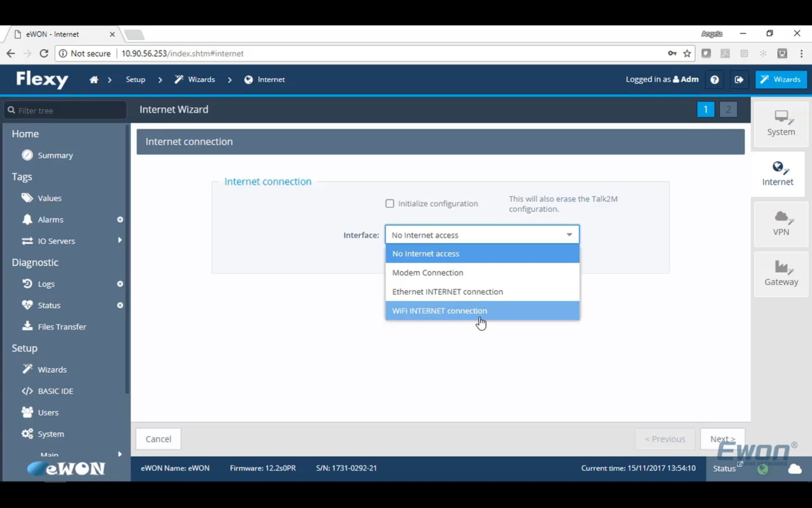Expand the IO Servers arrow
The height and width of the screenshot is (508, 812).
pyautogui.click(x=120, y=240)
